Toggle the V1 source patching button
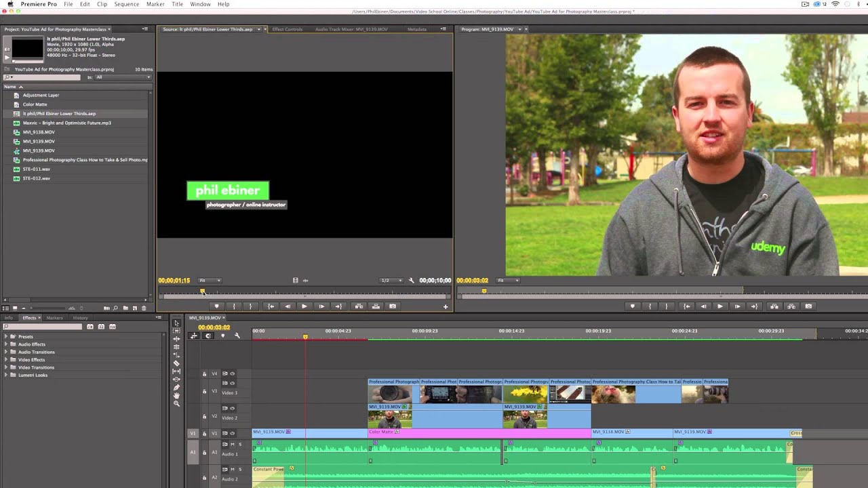Image resolution: width=868 pixels, height=488 pixels. [x=193, y=433]
